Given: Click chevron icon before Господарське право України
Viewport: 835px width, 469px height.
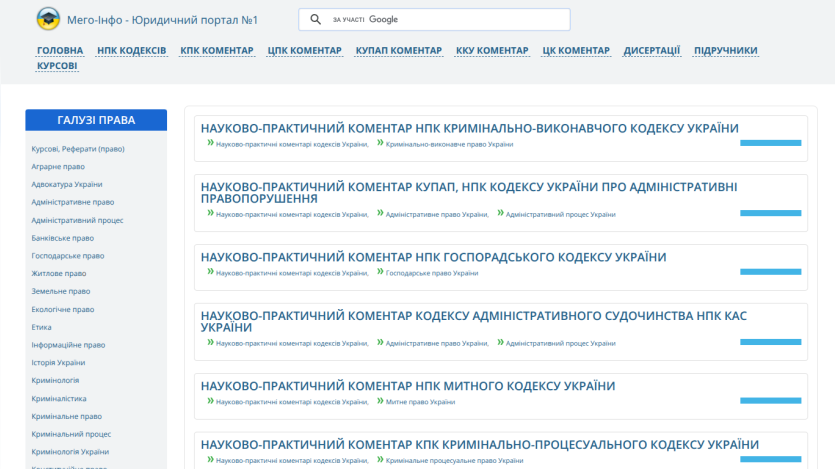Looking at the screenshot, I should pos(380,272).
